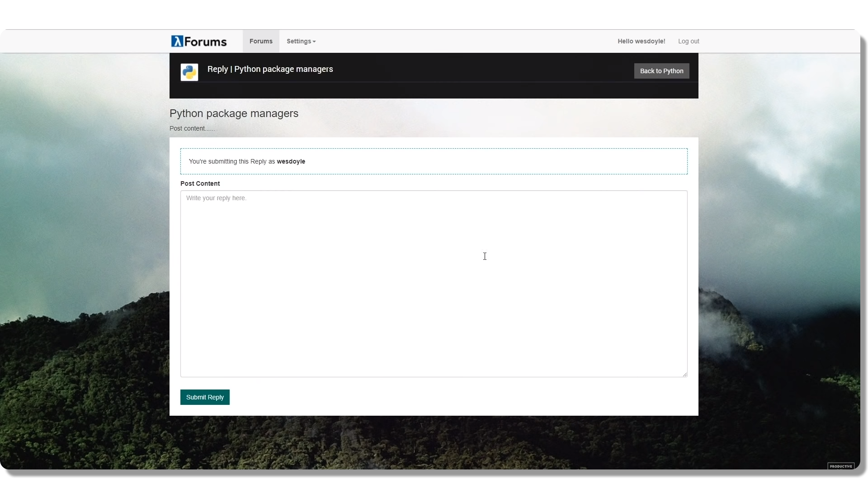Click the 'Reply | Python package managers' header
Screen dimensions: 868x488
tap(270, 69)
